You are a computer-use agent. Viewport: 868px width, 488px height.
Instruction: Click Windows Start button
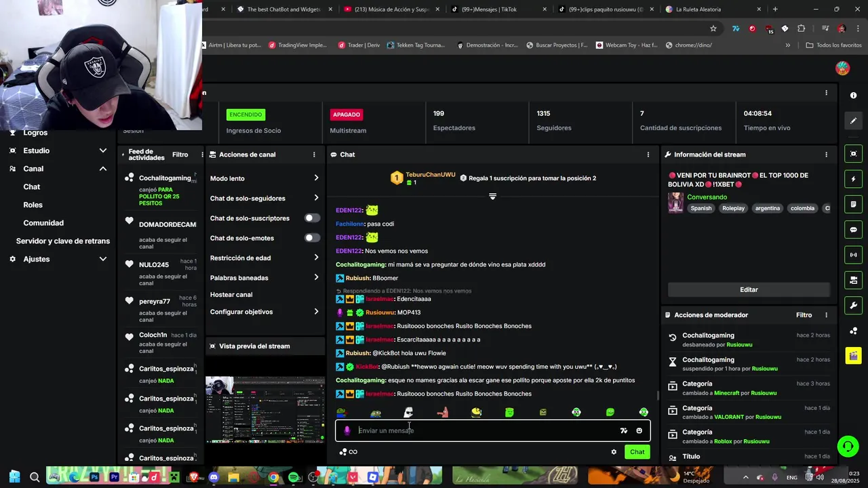(14, 477)
